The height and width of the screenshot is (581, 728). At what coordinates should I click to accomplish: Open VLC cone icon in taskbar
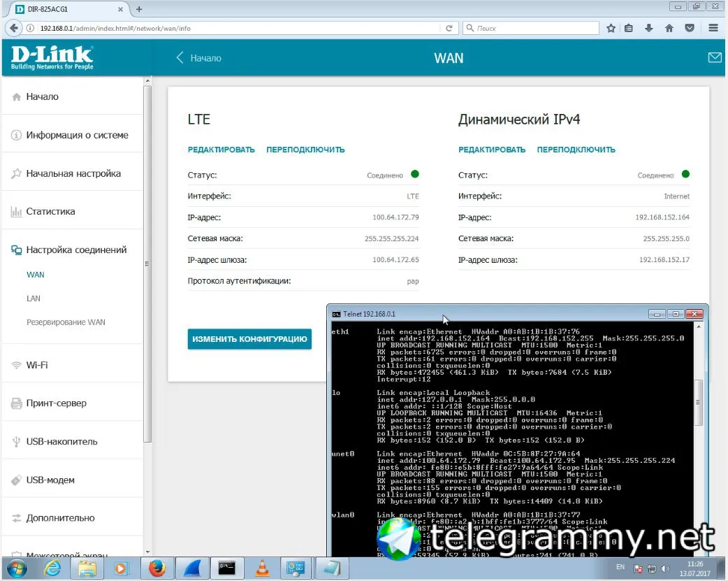click(262, 568)
